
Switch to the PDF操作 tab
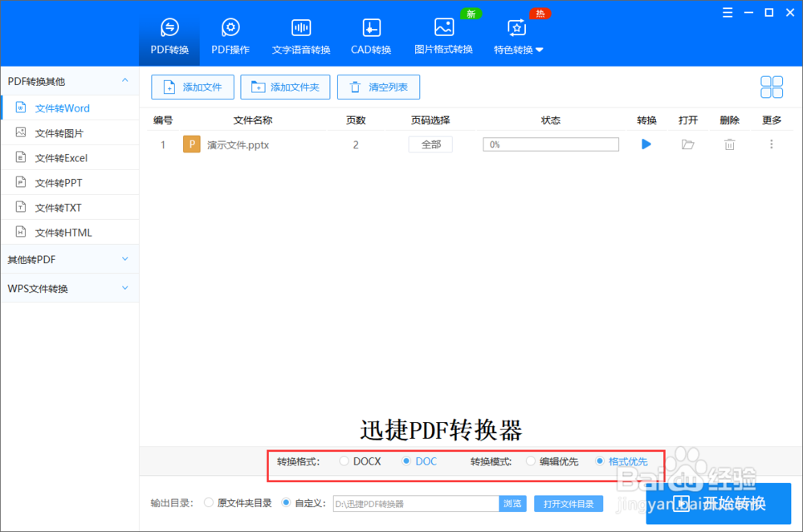230,36
